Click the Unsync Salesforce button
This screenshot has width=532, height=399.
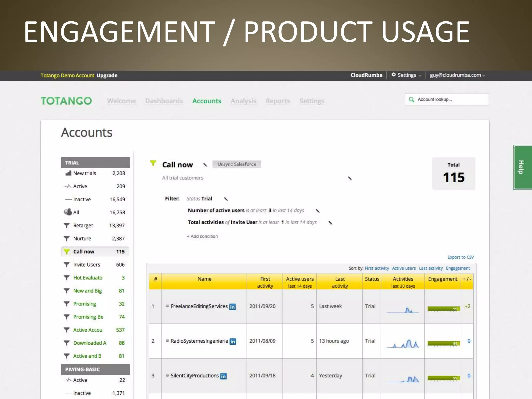click(237, 164)
